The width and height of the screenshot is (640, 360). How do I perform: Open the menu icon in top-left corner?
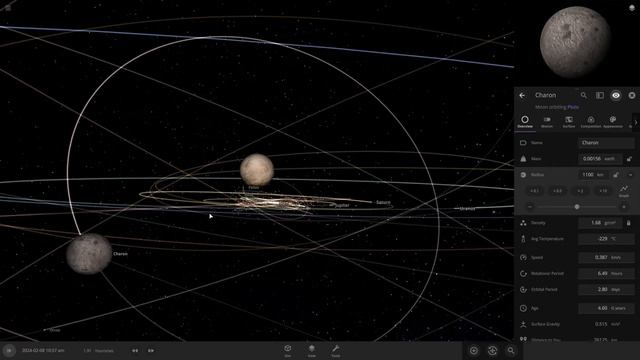[8, 7]
